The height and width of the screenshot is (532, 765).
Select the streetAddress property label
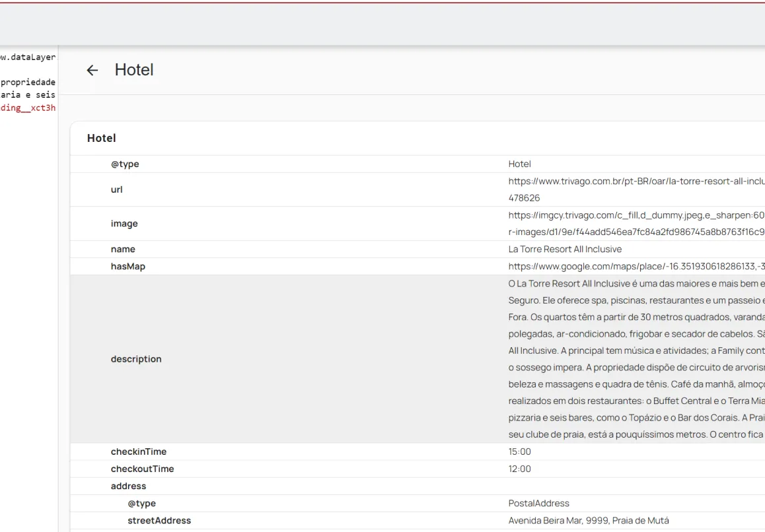(159, 520)
